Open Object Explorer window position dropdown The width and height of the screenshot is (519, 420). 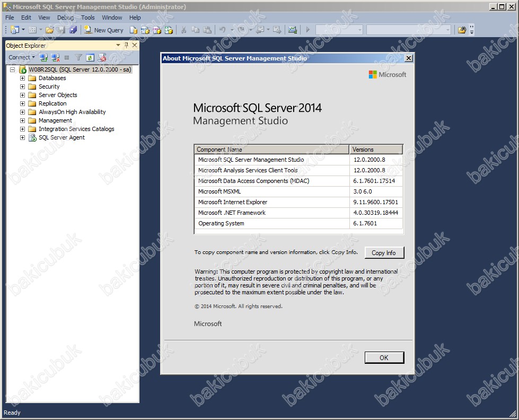tap(118, 45)
